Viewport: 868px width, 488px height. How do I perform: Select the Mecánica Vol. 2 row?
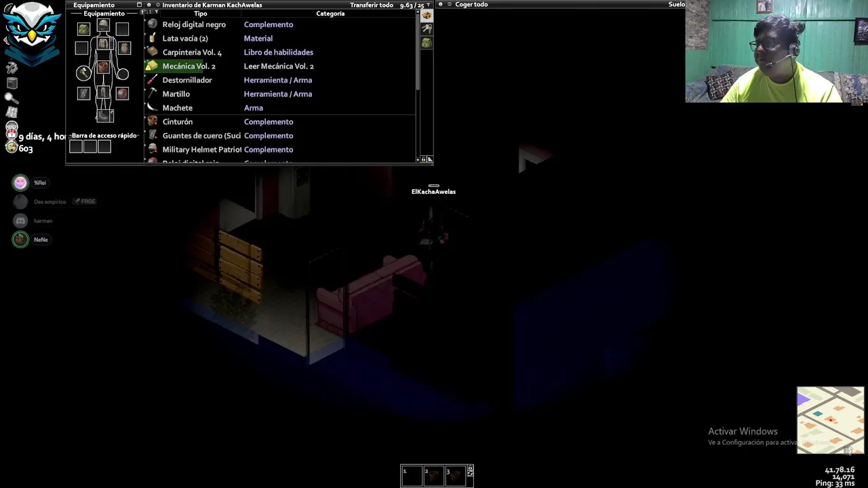coord(280,66)
